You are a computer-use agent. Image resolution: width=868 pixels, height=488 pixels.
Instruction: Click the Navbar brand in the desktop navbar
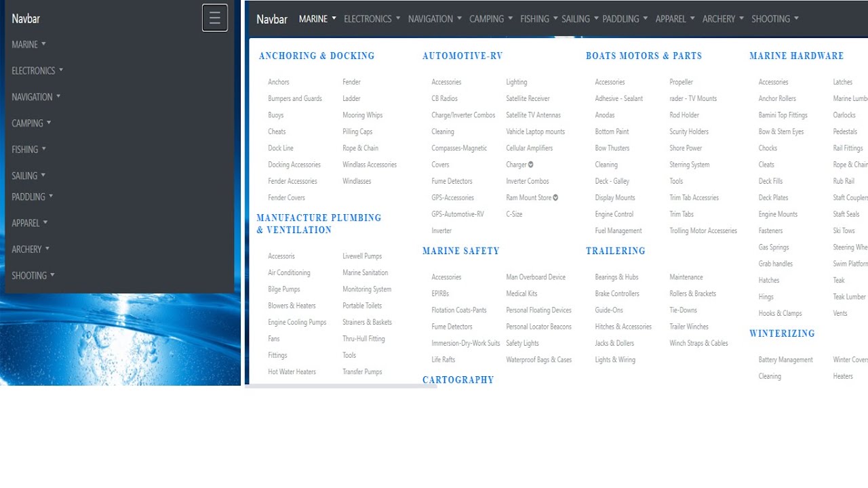click(x=272, y=19)
